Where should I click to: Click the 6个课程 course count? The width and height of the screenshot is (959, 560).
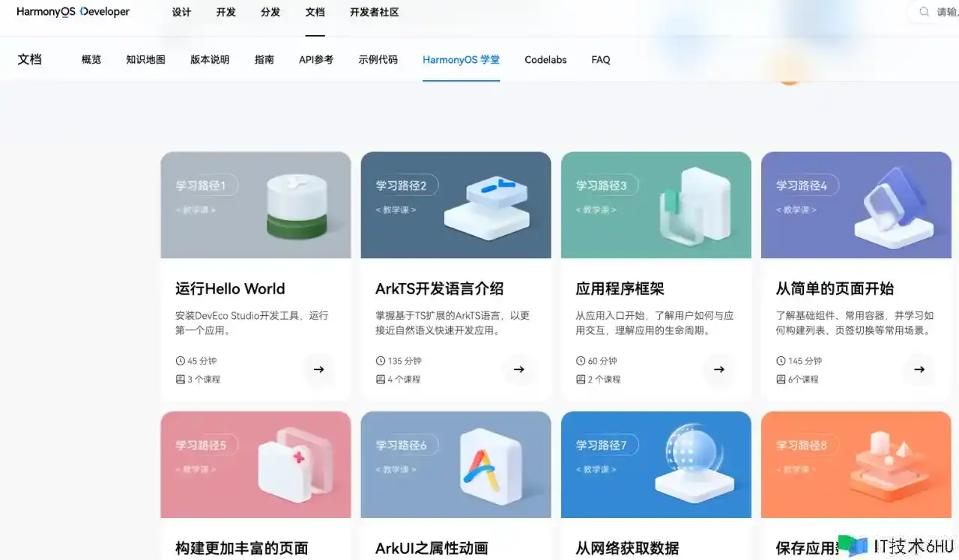(803, 380)
